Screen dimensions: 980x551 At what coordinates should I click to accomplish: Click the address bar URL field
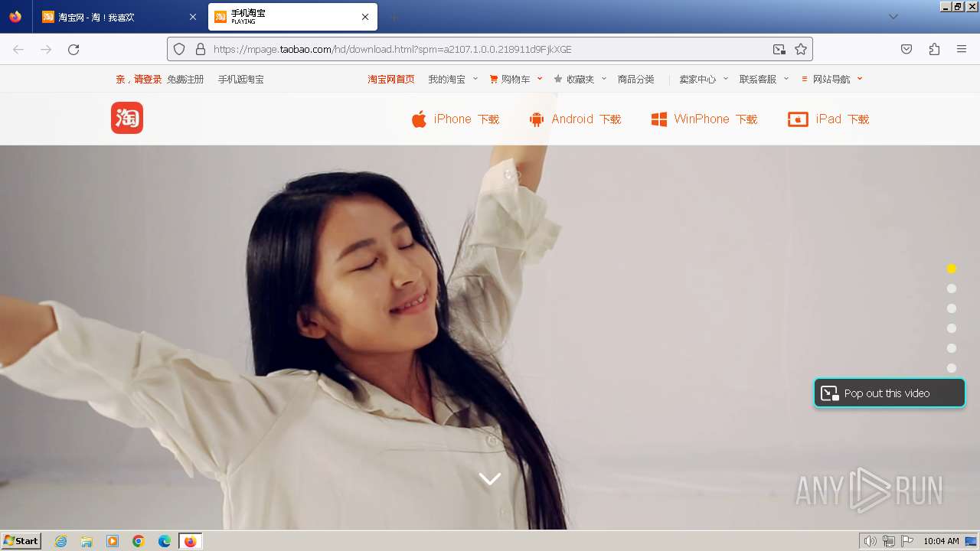point(488,49)
